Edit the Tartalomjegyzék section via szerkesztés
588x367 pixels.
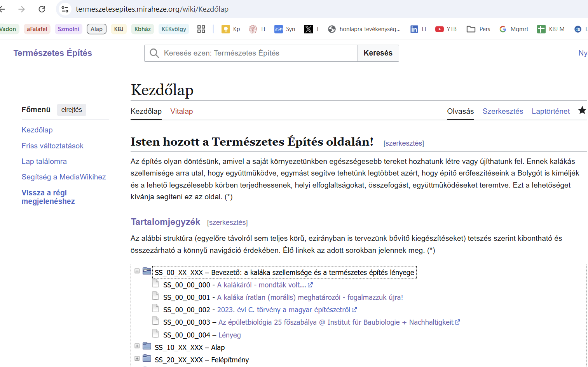coord(227,223)
